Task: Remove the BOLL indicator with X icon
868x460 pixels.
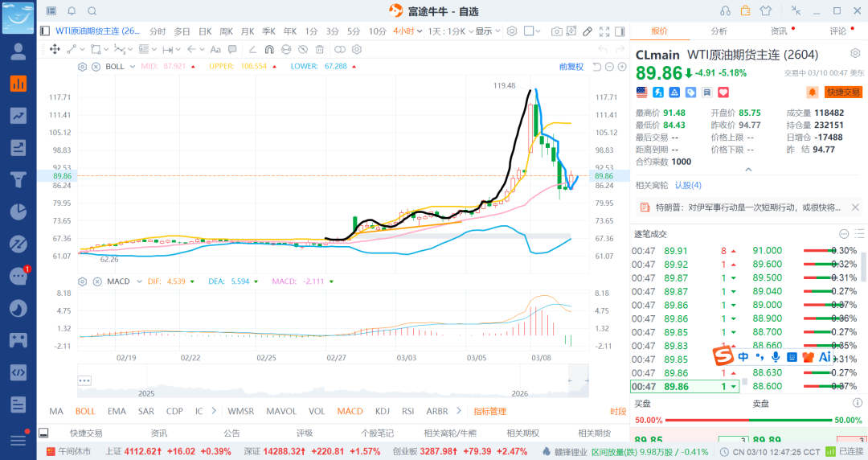Action: point(96,67)
